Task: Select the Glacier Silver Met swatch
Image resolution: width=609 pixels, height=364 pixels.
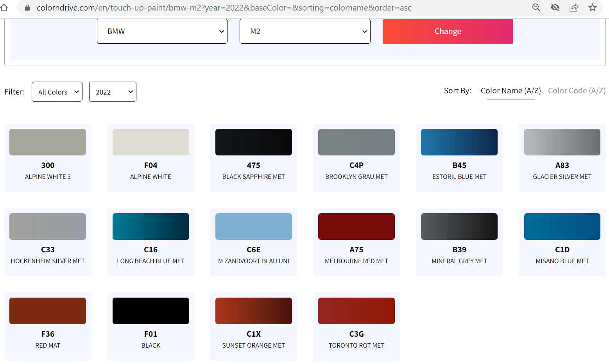Action: coord(562,142)
